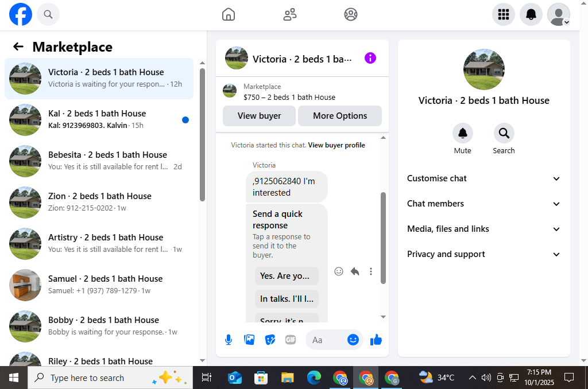Open the Samuel conversation
This screenshot has height=389, width=588.
click(x=99, y=285)
